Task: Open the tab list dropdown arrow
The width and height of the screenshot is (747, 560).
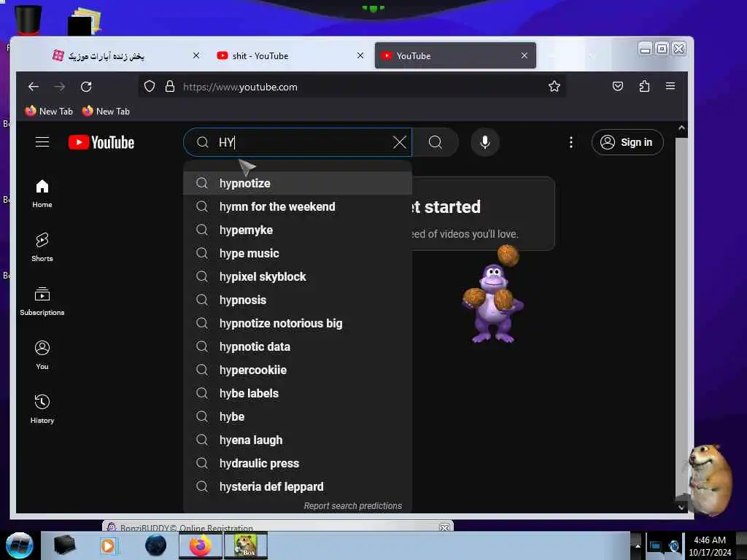Action: point(592,55)
